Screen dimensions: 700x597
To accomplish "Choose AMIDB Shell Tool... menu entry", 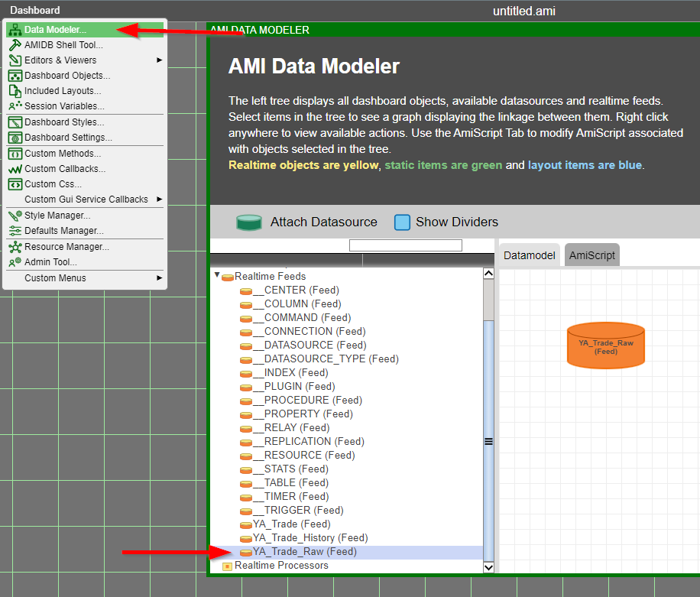I will tap(85, 45).
